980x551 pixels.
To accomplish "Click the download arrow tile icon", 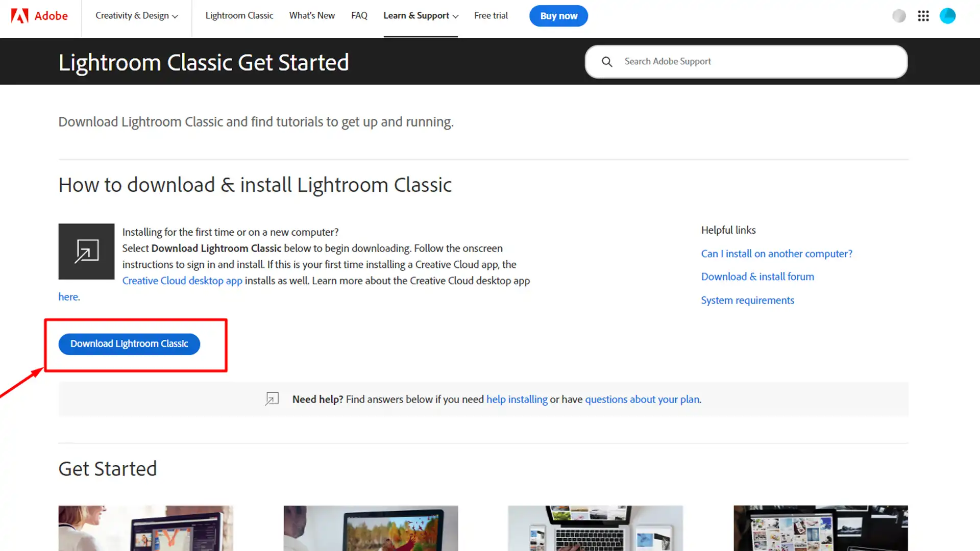I will point(86,252).
